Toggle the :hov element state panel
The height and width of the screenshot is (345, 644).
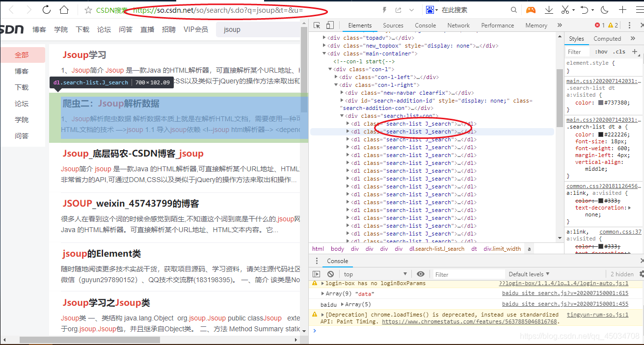tap(601, 52)
